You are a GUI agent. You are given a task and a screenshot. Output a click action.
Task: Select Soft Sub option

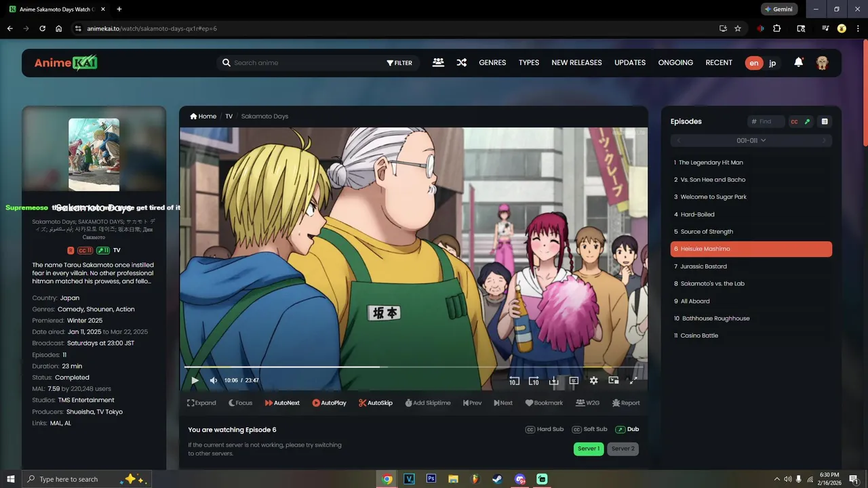tap(589, 429)
